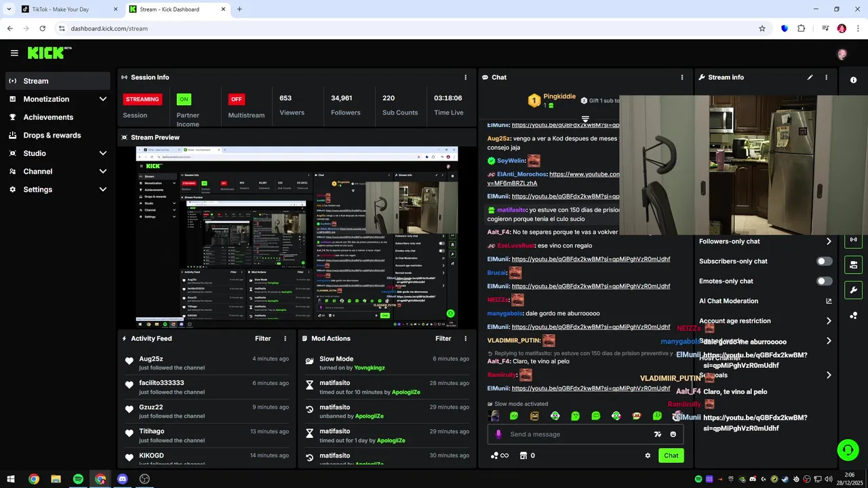Click the camera panel icon in right toolbar
Image resolution: width=868 pixels, height=488 pixels.
coord(853,265)
